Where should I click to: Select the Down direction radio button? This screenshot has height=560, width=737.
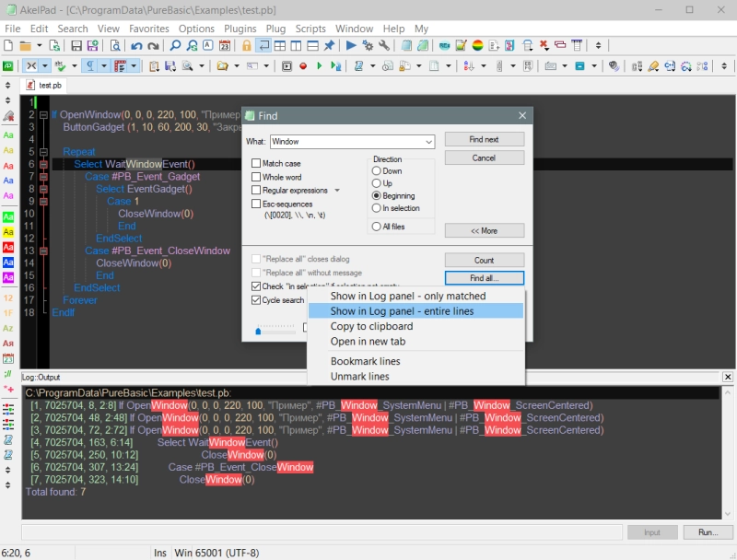pyautogui.click(x=377, y=171)
